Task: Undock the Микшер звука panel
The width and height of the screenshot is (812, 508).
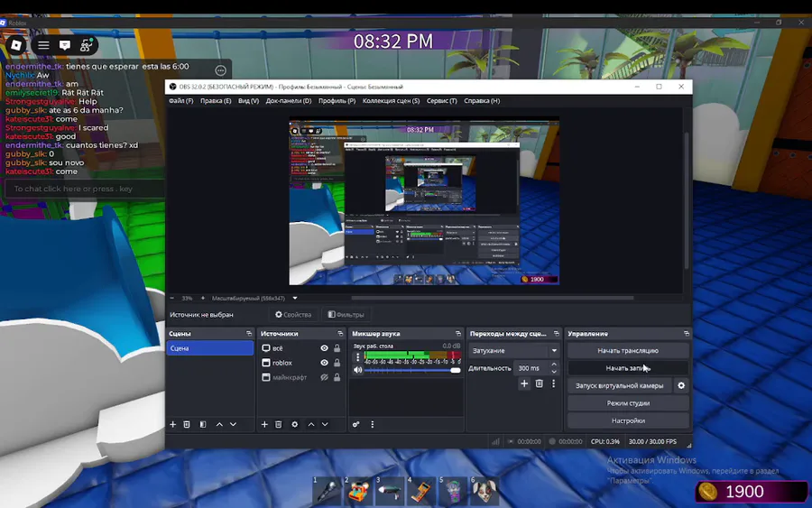Action: pyautogui.click(x=458, y=334)
